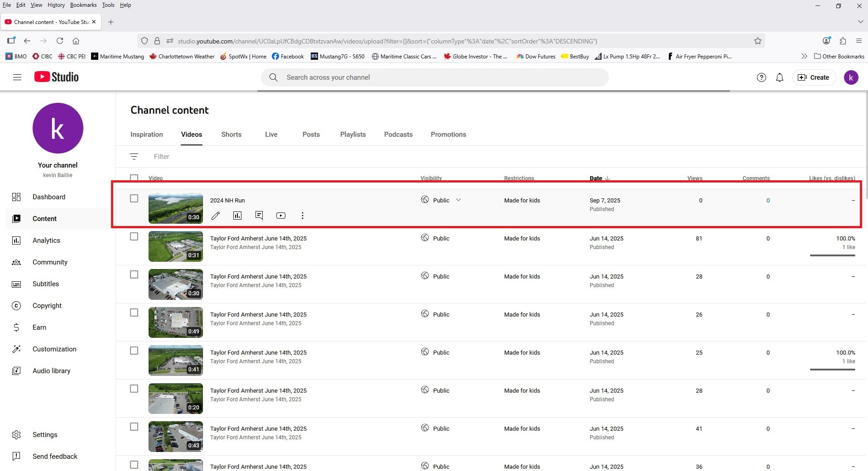The image size is (868, 471).
Task: List all tabs dropdown arrow
Action: 860,22
